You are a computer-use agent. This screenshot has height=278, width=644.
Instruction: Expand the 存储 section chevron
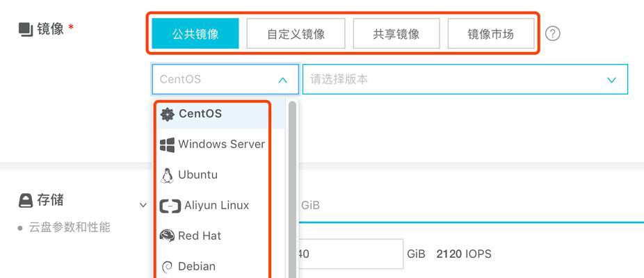[143, 204]
